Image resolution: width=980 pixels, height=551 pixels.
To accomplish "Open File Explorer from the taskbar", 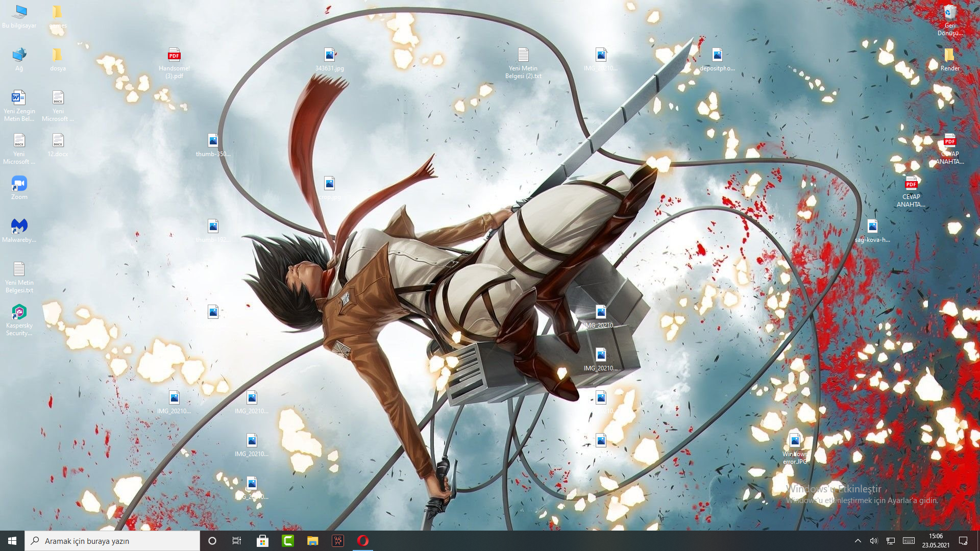I will [x=313, y=540].
